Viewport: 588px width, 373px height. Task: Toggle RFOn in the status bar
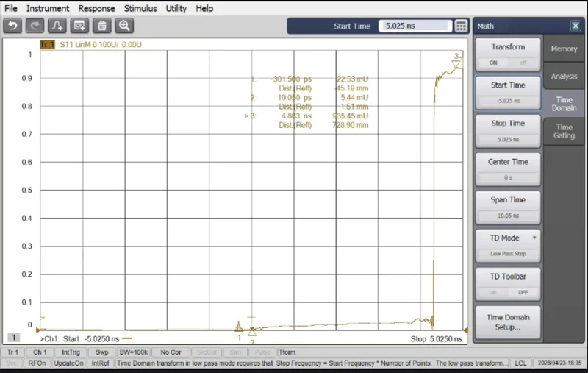click(35, 363)
